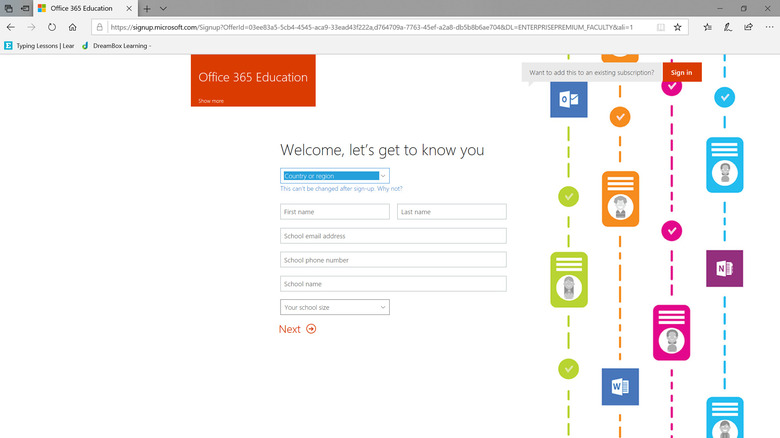
Task: Click the OneNote icon in the illustration
Action: click(724, 268)
